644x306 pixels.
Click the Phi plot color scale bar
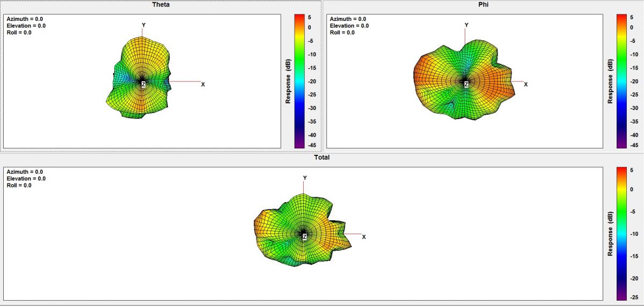(623, 81)
